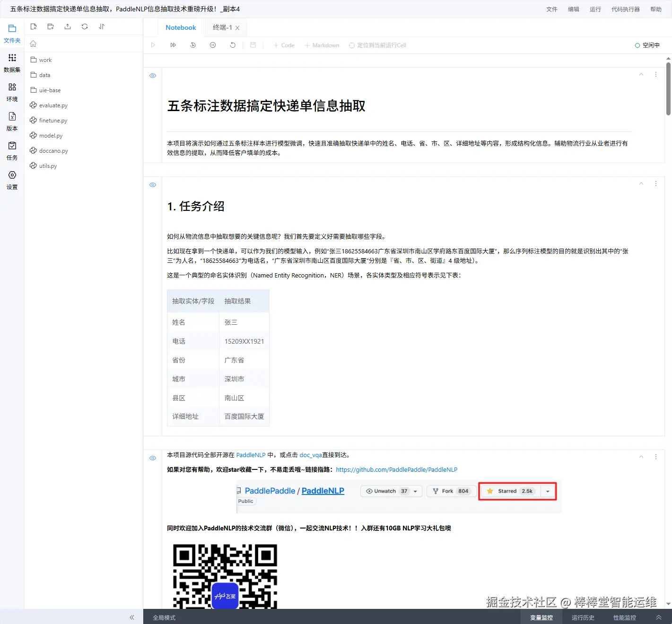Image resolution: width=672 pixels, height=624 pixels.
Task: Open the 环境 sidebar panel
Action: pyautogui.click(x=12, y=92)
